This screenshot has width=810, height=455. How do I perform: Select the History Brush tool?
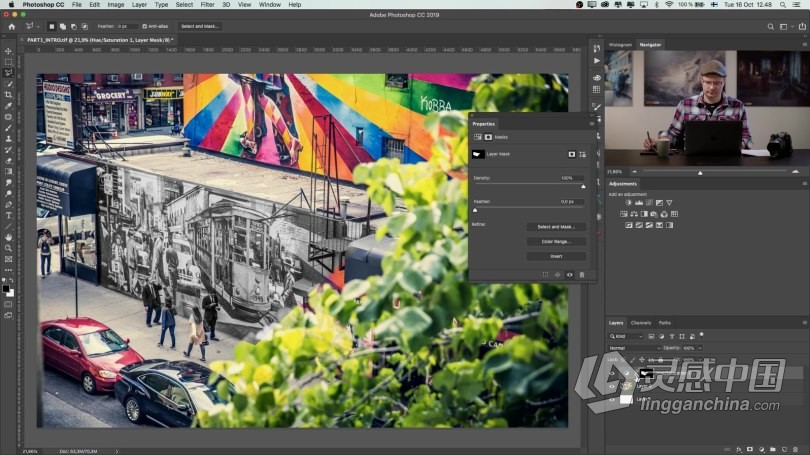tap(8, 150)
